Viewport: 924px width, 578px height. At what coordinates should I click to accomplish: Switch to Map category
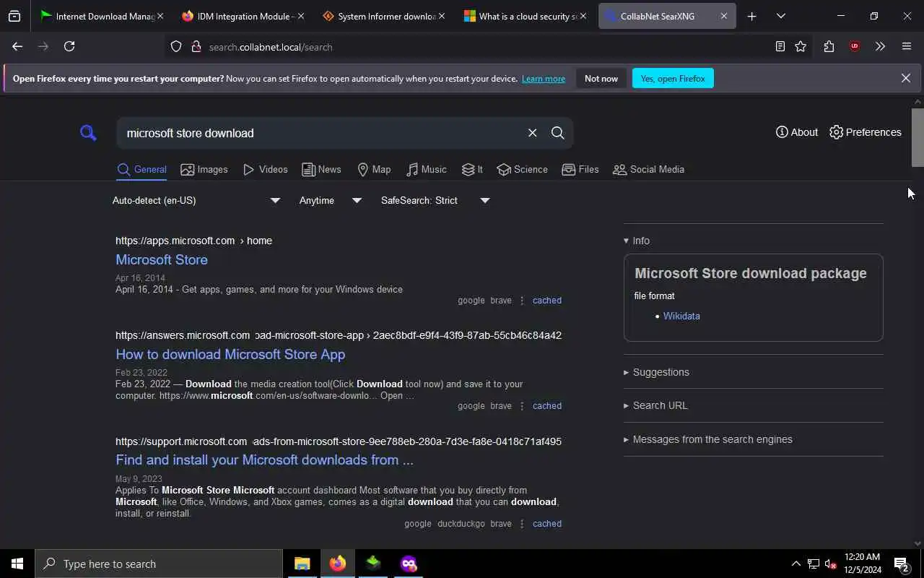click(x=374, y=170)
